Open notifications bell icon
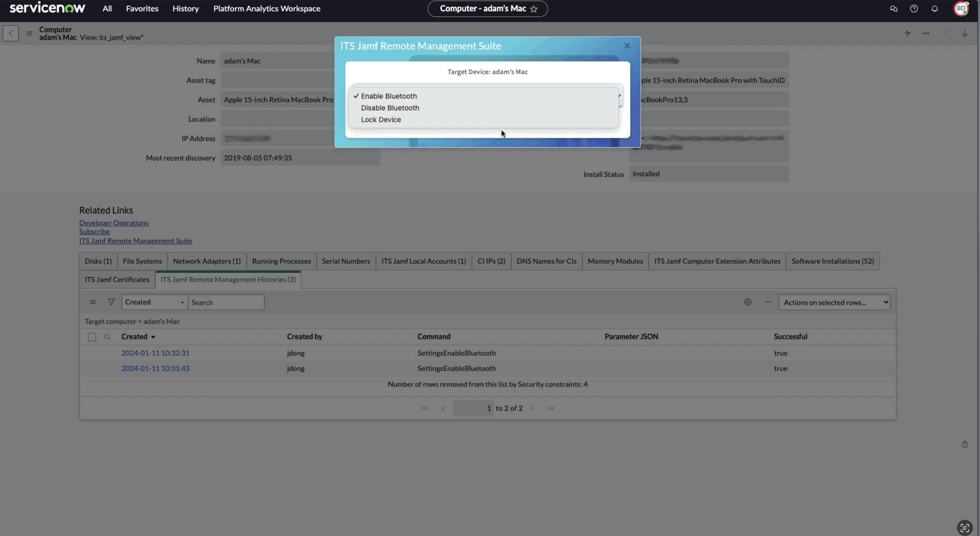The image size is (980, 536). [934, 9]
